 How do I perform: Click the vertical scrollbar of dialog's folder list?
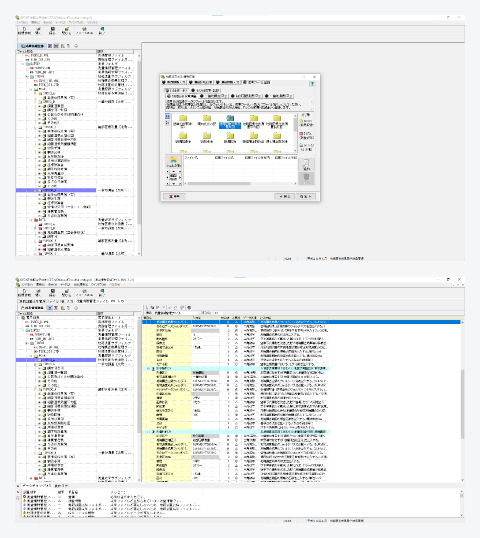coord(295,132)
